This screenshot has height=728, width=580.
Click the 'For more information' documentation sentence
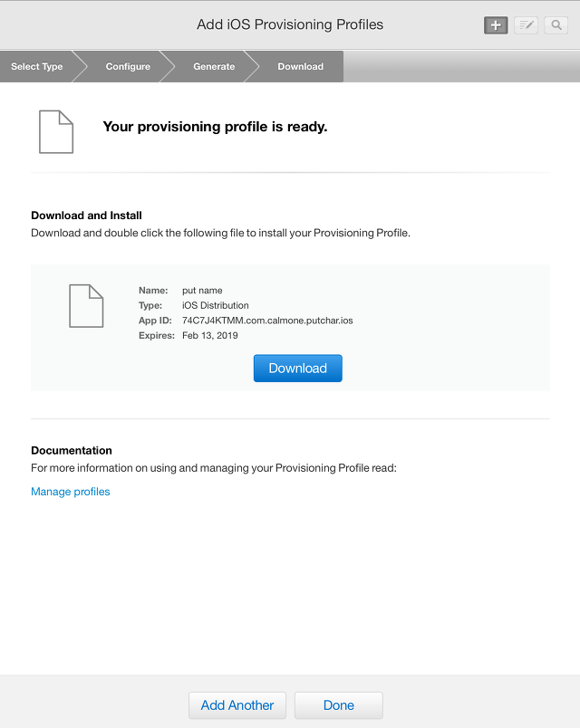coord(214,468)
